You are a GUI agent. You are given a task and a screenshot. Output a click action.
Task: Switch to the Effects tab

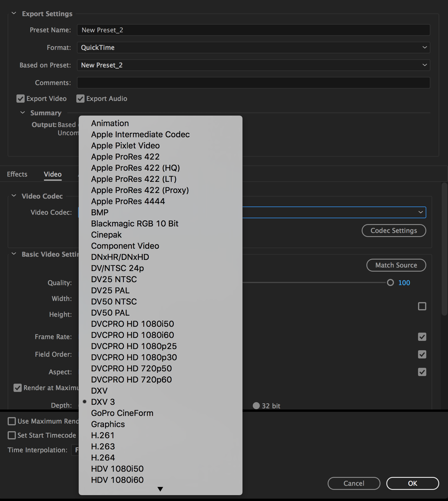point(17,174)
